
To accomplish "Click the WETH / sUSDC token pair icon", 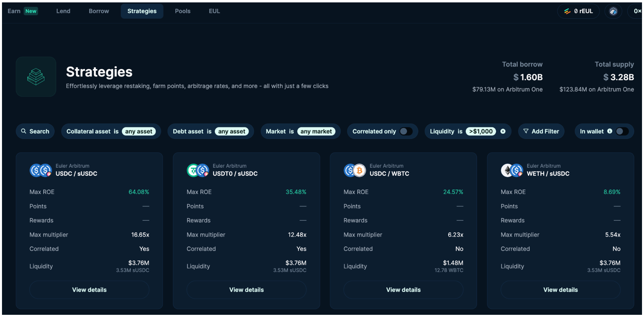I will coord(512,170).
